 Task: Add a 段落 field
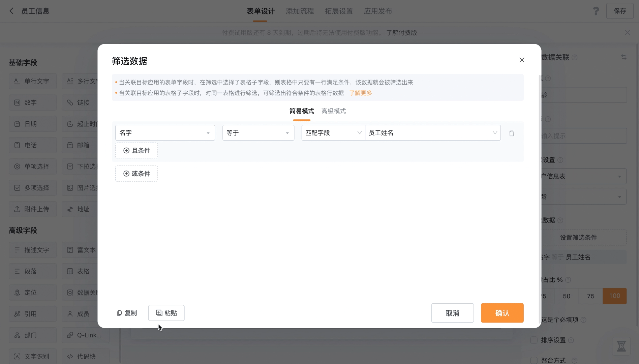(33, 271)
